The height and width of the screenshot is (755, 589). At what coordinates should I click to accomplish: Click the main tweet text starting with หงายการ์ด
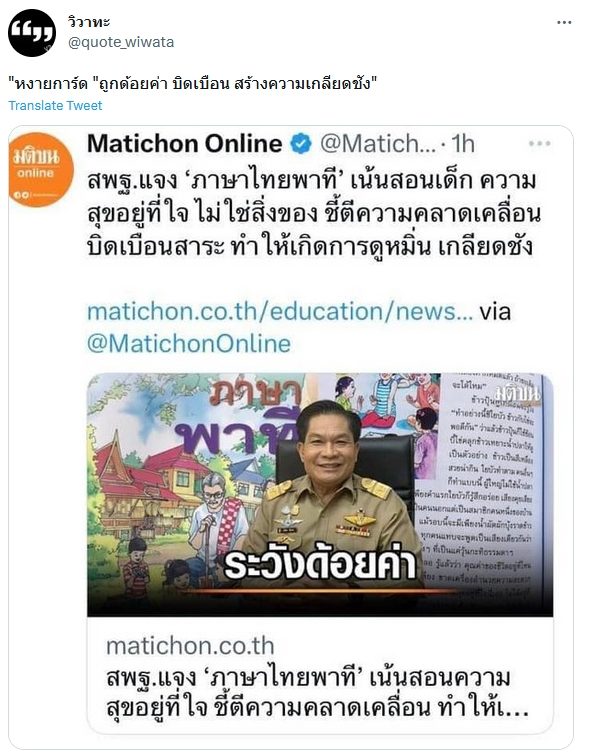coord(192,85)
